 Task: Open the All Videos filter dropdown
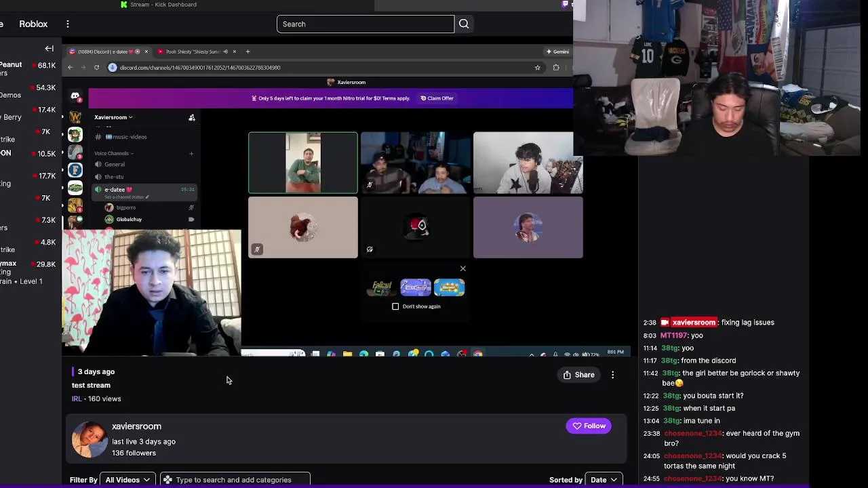point(127,480)
